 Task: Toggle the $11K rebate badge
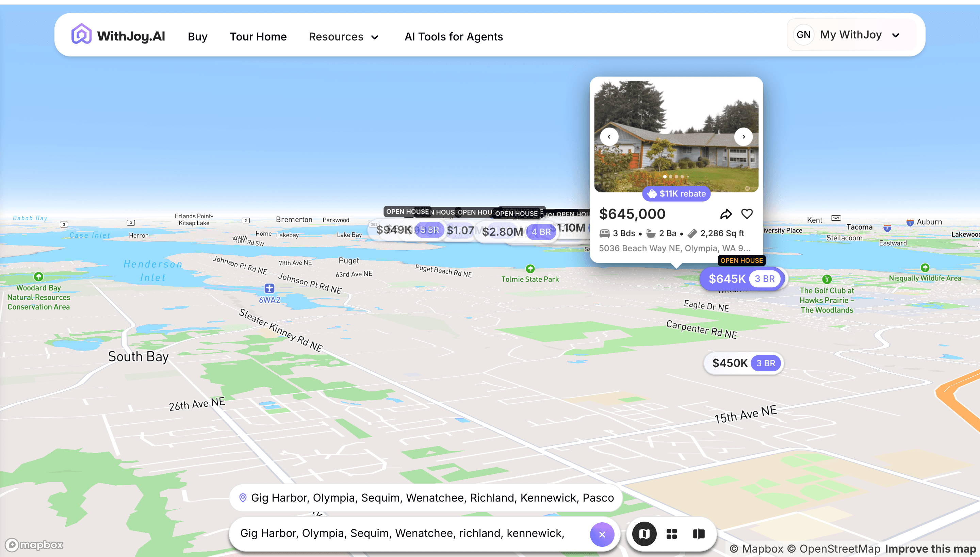(x=676, y=194)
